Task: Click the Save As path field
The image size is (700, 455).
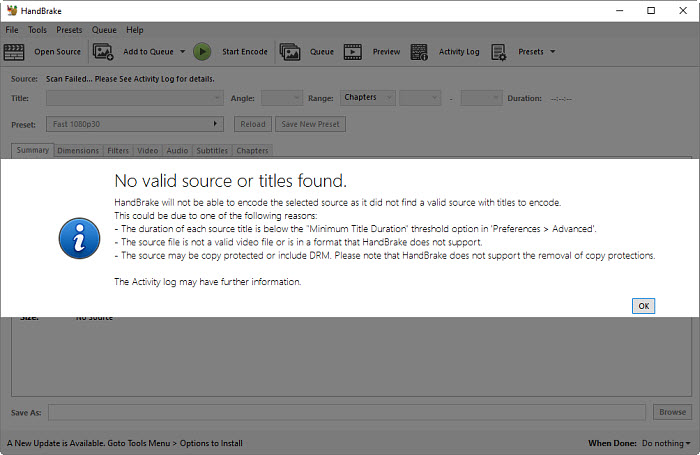Action: 347,412
